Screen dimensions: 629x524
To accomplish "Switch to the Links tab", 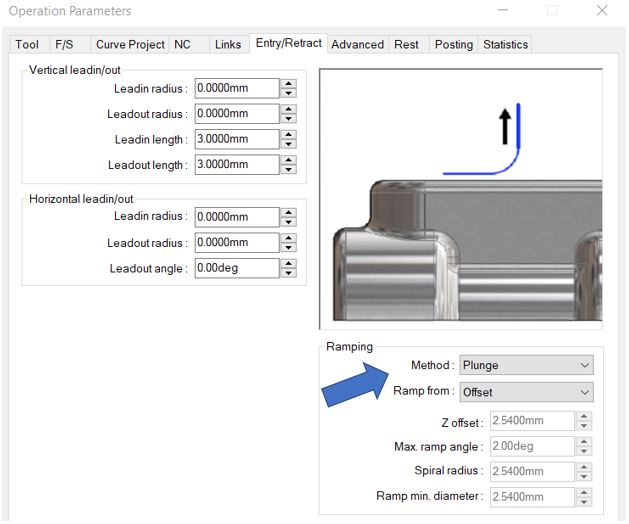I will 228,44.
